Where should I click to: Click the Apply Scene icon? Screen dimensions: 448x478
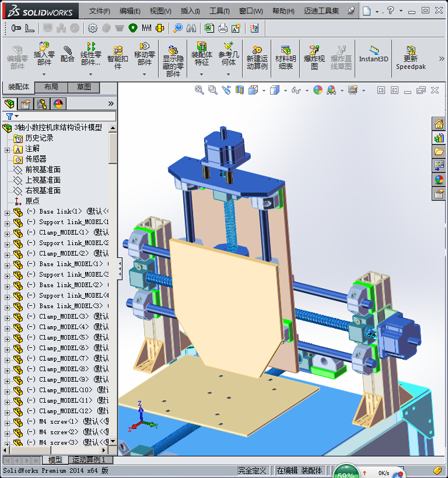click(x=331, y=90)
